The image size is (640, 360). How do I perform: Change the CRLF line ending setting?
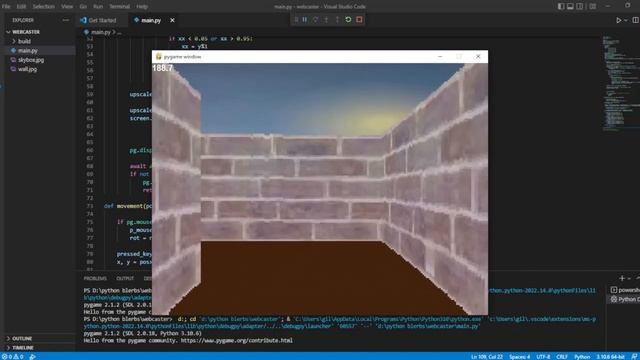pos(562,357)
